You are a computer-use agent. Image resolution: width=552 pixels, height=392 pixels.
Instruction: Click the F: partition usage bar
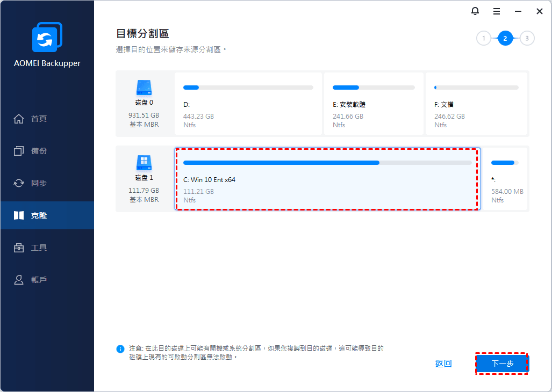[476, 88]
